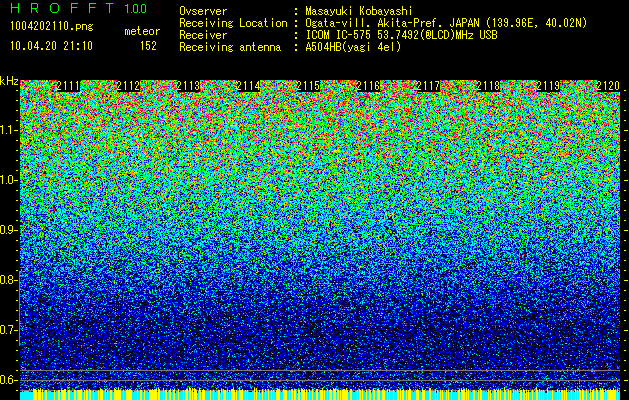Screen dimensions: 629x400
Task: Click the Ovserver label
Action: click(203, 11)
